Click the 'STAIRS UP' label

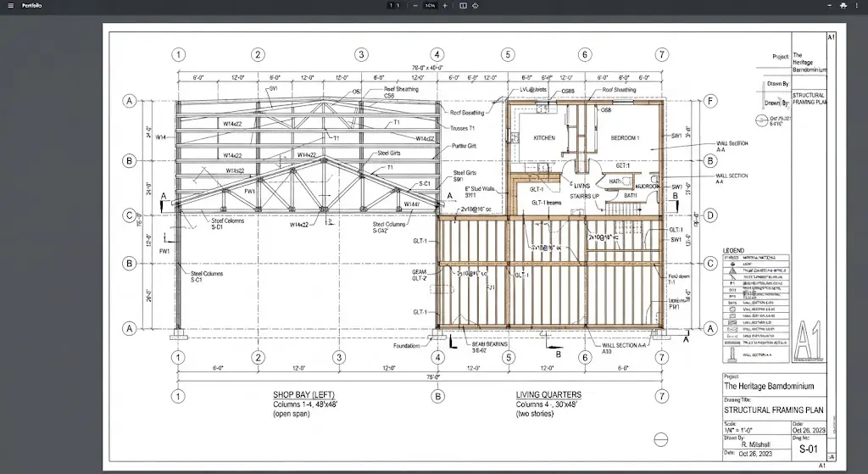tap(585, 197)
